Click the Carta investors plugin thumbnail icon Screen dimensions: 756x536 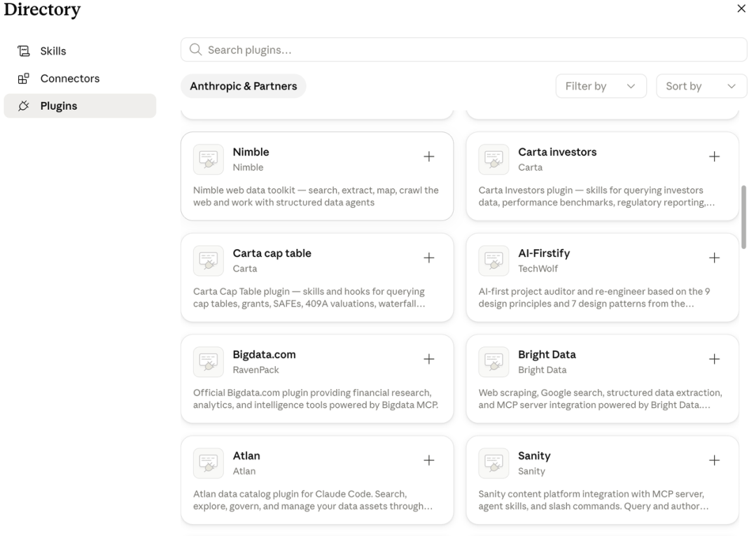(493, 160)
